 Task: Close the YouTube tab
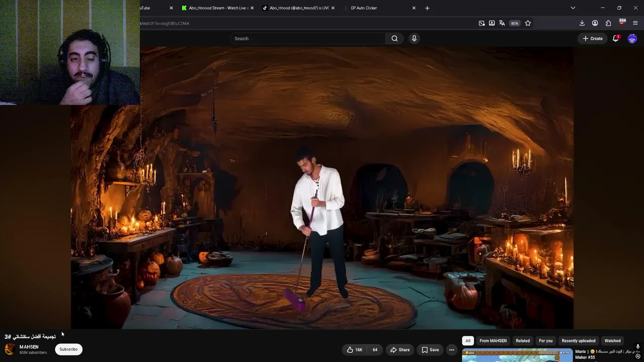coord(171,8)
